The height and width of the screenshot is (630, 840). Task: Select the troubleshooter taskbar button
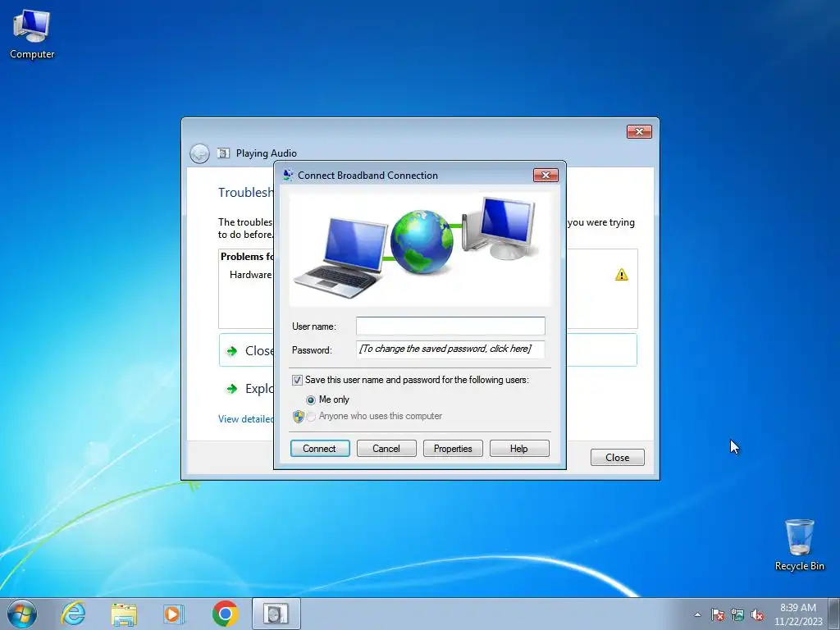pyautogui.click(x=276, y=614)
